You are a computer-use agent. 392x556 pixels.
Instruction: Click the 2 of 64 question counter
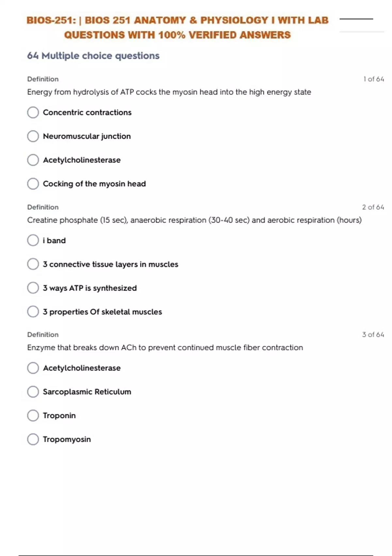[373, 207]
